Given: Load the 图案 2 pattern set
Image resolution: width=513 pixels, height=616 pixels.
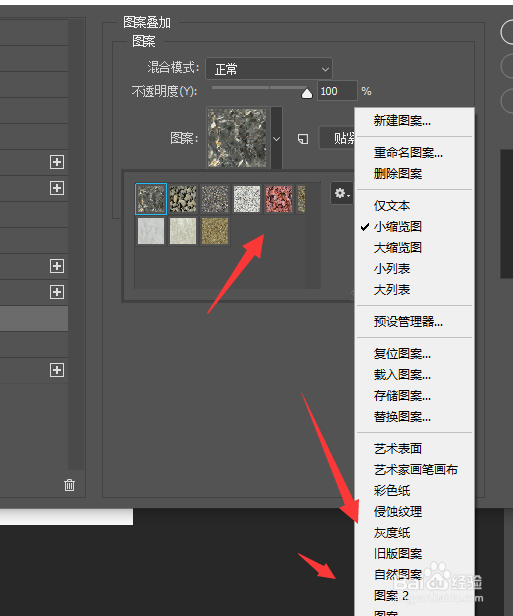Looking at the screenshot, I should pos(391,596).
